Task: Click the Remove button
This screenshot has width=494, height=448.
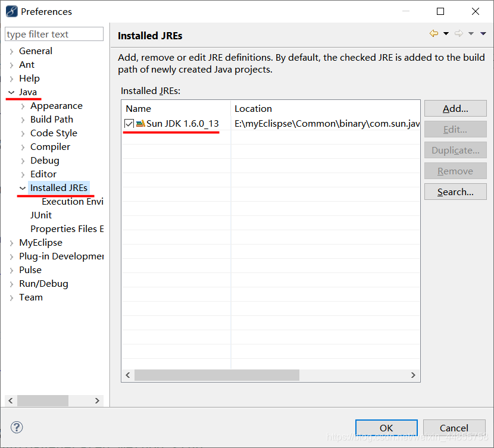Action: point(455,171)
